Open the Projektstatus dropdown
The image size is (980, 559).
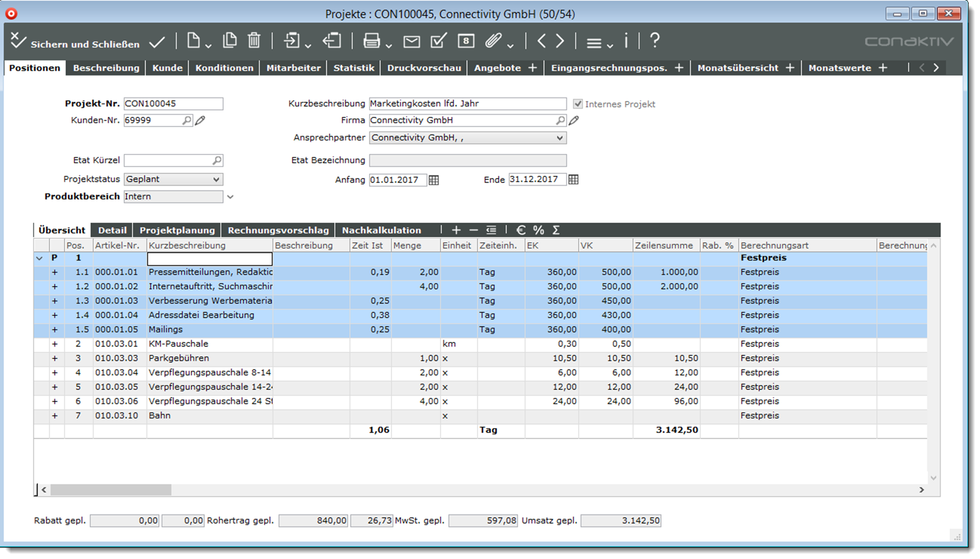216,179
